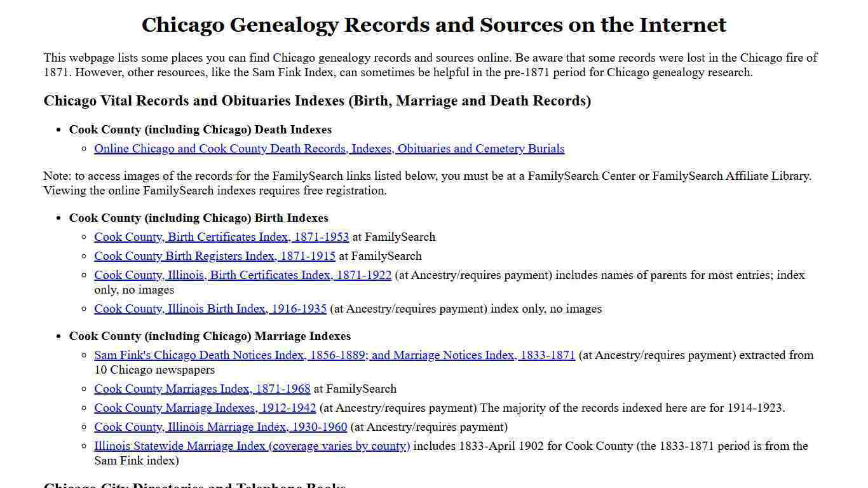Click the page title about Chicago Genealogy Records
Image resolution: width=868 pixels, height=488 pixels.
pyautogui.click(x=434, y=25)
